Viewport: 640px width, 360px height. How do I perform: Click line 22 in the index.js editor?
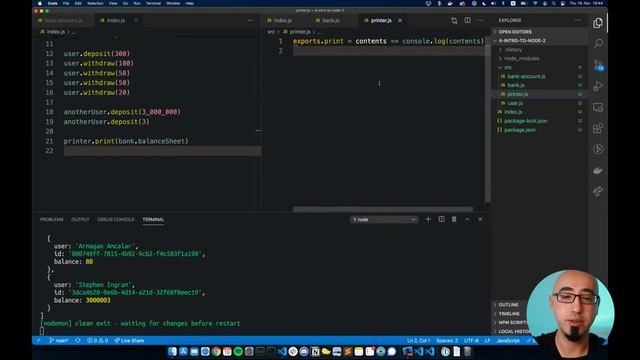coord(162,151)
